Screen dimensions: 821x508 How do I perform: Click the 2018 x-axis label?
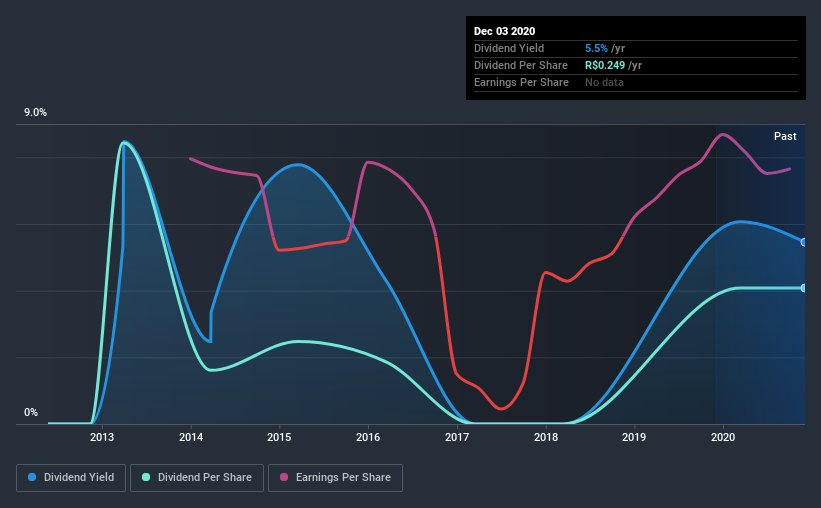click(546, 437)
